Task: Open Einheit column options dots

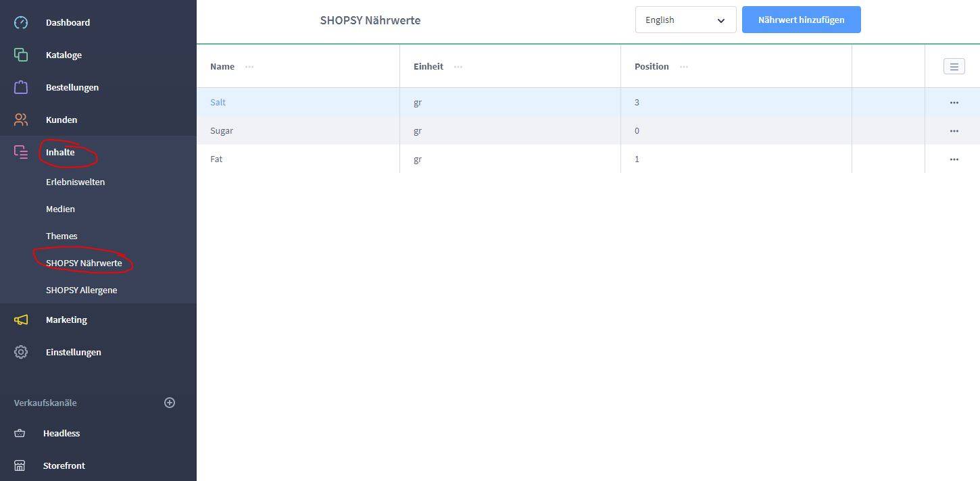Action: 458,66
